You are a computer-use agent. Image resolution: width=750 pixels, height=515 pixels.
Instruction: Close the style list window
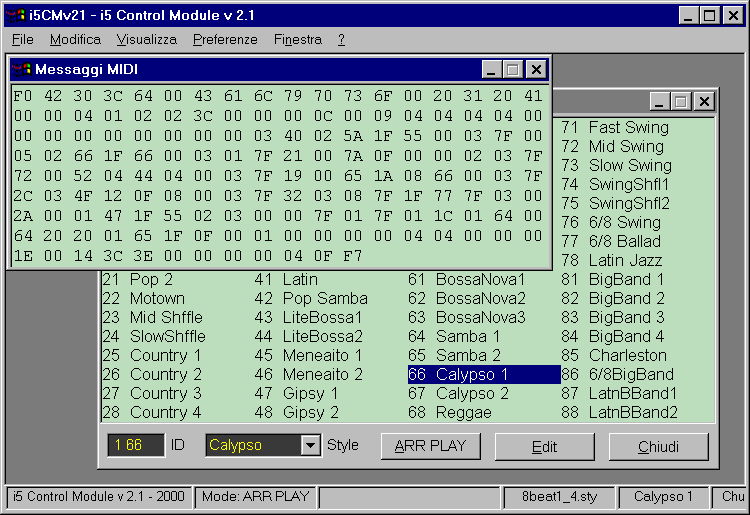pyautogui.click(x=705, y=101)
